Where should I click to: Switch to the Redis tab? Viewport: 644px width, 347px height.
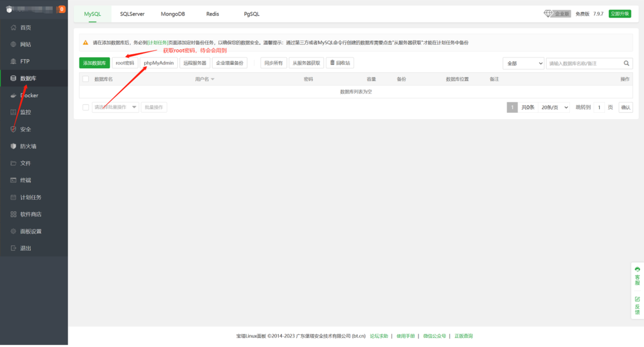click(213, 14)
